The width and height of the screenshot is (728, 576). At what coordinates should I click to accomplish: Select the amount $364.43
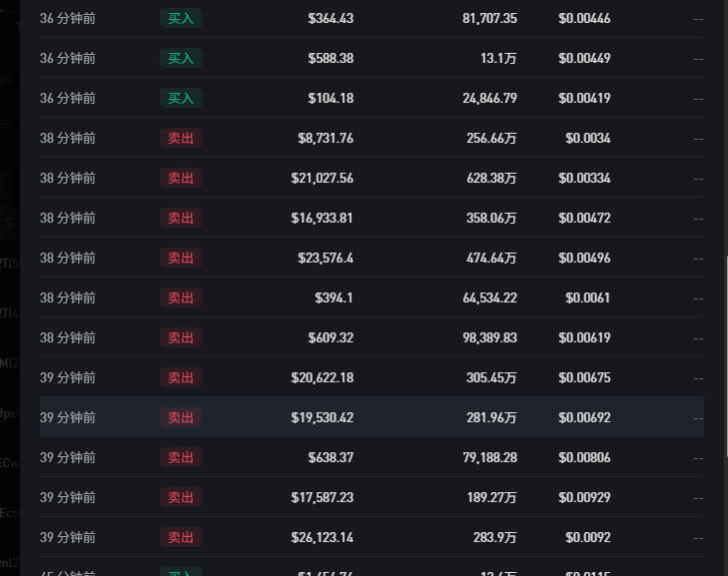tap(331, 18)
